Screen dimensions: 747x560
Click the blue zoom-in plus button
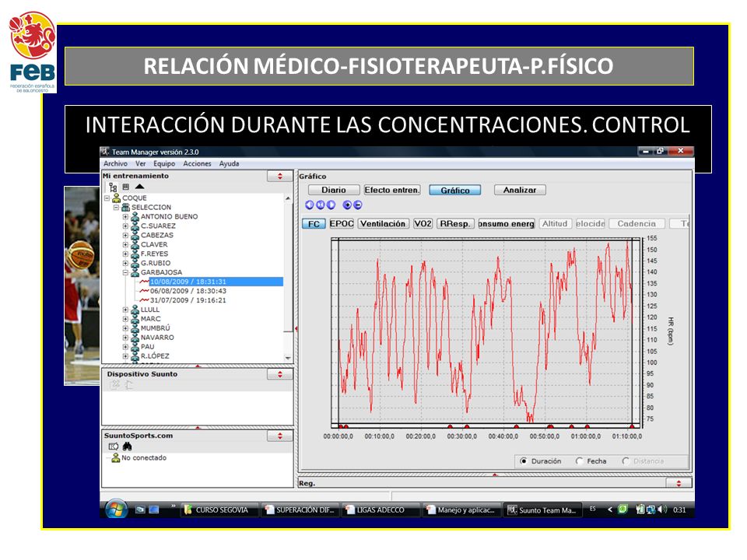pyautogui.click(x=347, y=205)
